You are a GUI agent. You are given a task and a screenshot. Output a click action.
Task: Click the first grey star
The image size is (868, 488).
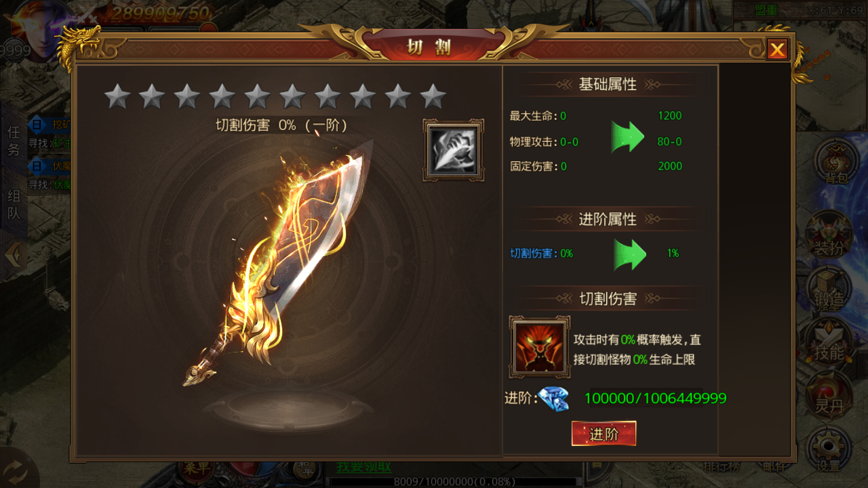point(117,97)
